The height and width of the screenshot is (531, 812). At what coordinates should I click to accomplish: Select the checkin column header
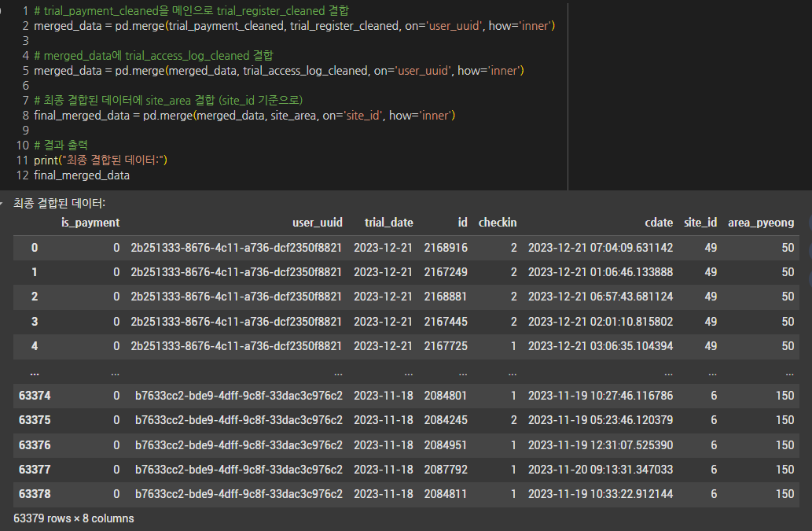pyautogui.click(x=498, y=223)
